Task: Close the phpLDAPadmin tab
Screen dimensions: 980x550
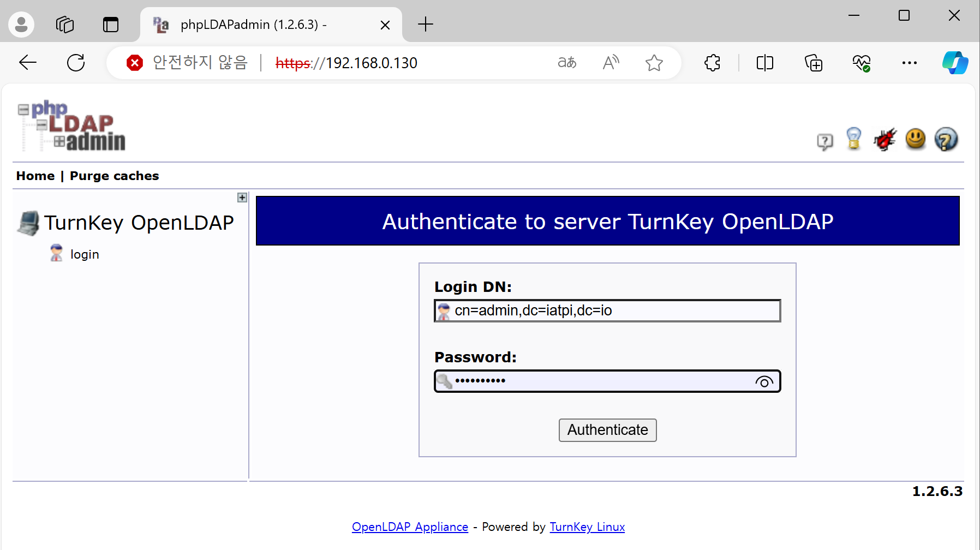Action: [385, 25]
